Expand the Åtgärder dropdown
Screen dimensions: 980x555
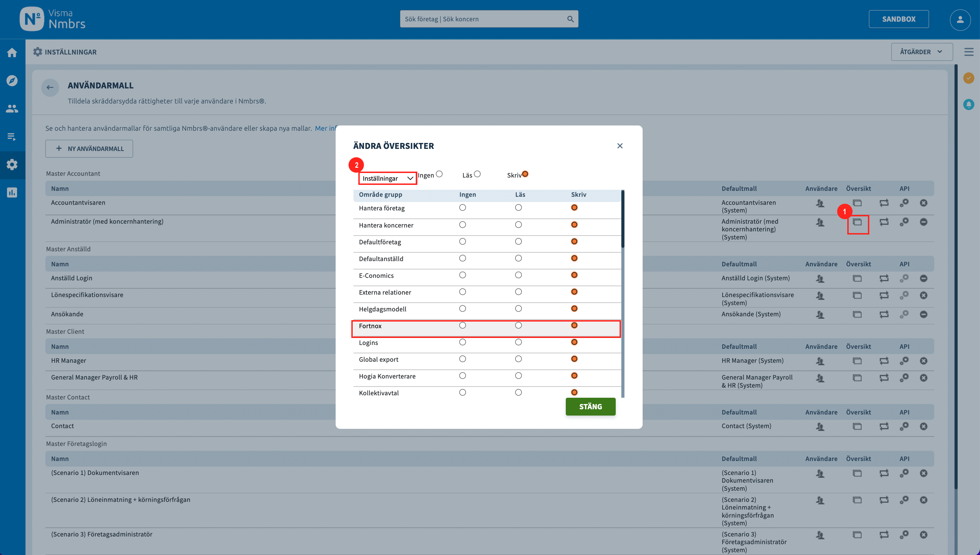[921, 52]
